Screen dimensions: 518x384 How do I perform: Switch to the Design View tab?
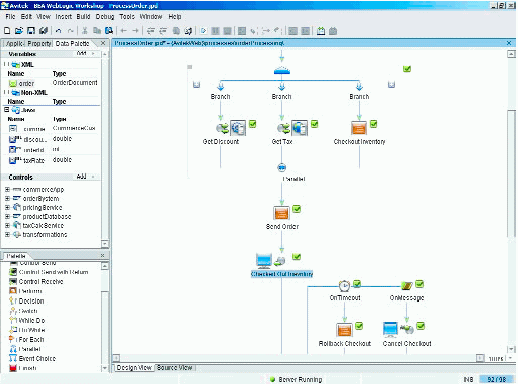(134, 368)
